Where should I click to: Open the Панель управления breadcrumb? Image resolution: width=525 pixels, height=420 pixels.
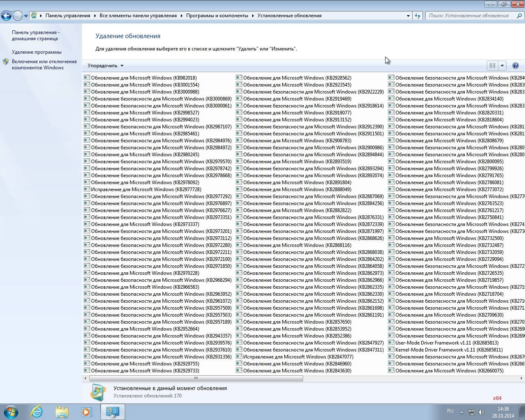[68, 16]
